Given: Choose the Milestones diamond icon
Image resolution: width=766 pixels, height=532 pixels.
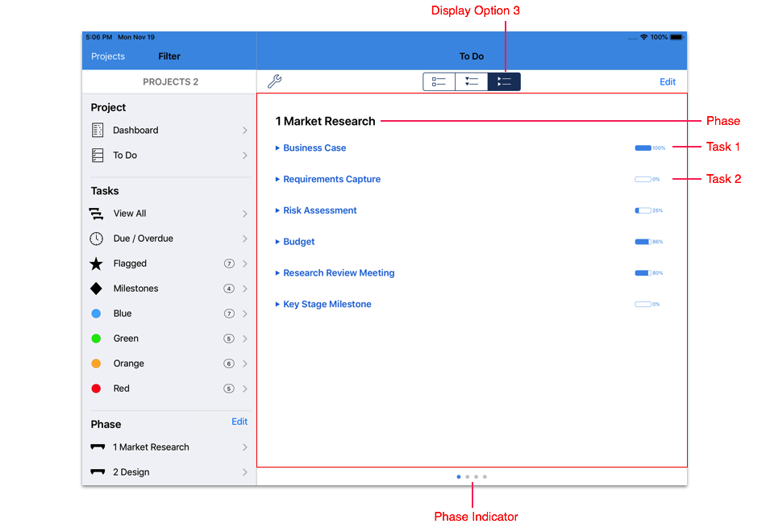Looking at the screenshot, I should point(97,289).
